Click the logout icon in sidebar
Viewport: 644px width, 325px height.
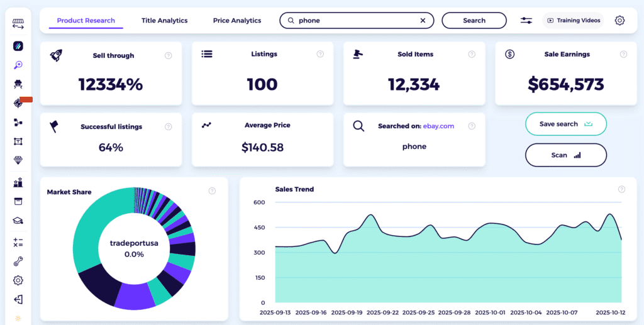pyautogui.click(x=18, y=300)
